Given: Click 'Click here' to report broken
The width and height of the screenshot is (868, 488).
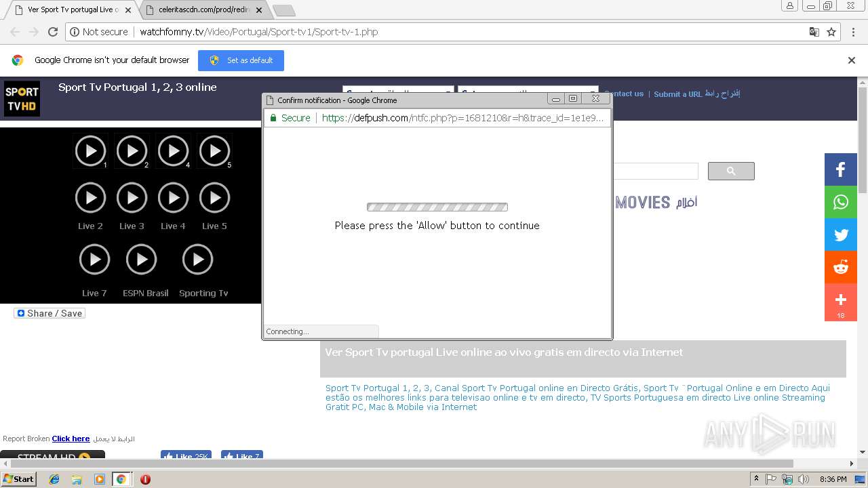Looking at the screenshot, I should tap(71, 439).
